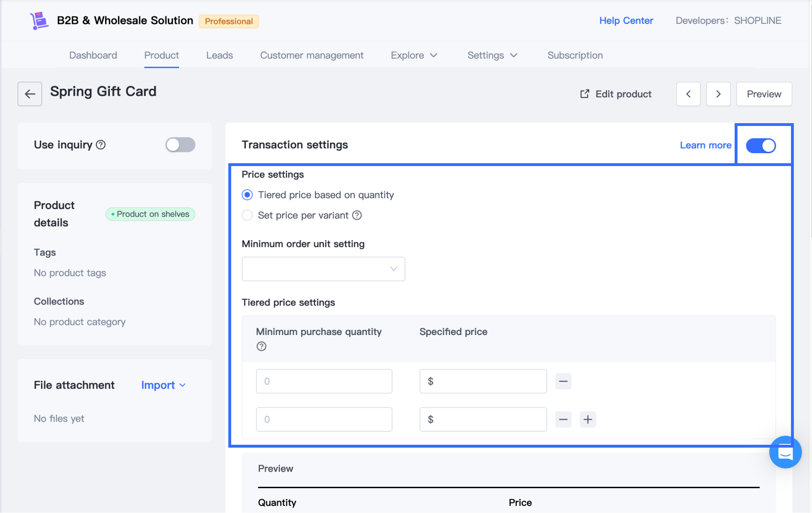Viewport: 812px width, 513px height.
Task: Select Set price per variant option
Action: 247,215
